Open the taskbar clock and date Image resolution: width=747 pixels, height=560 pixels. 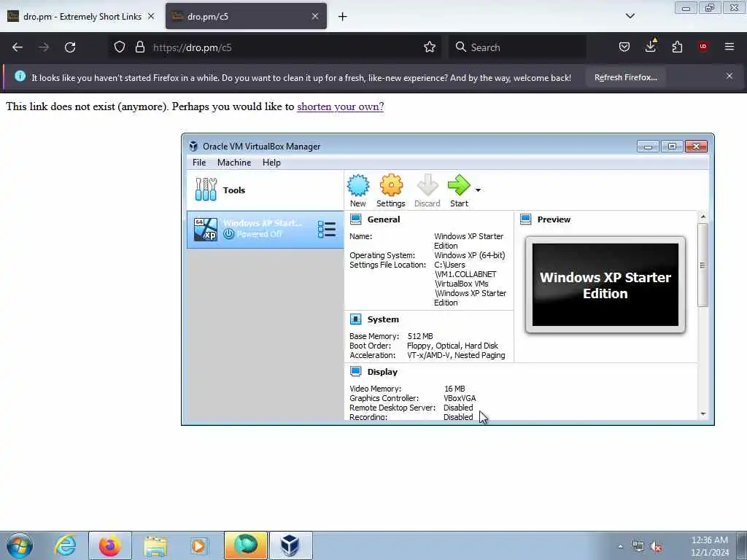709,545
